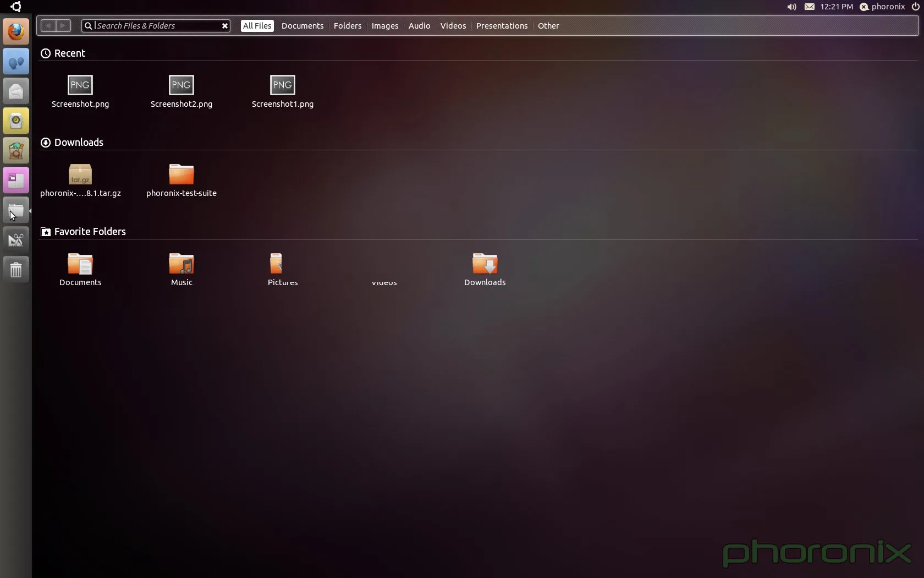This screenshot has height=578, width=924.
Task: Open the Trash in the launcher
Action: click(x=16, y=270)
